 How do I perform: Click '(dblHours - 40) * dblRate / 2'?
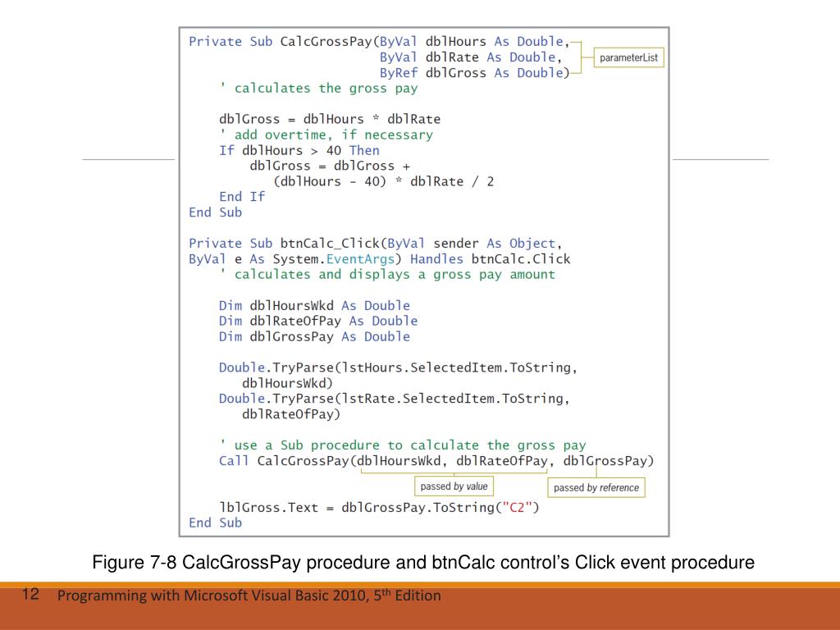384,181
